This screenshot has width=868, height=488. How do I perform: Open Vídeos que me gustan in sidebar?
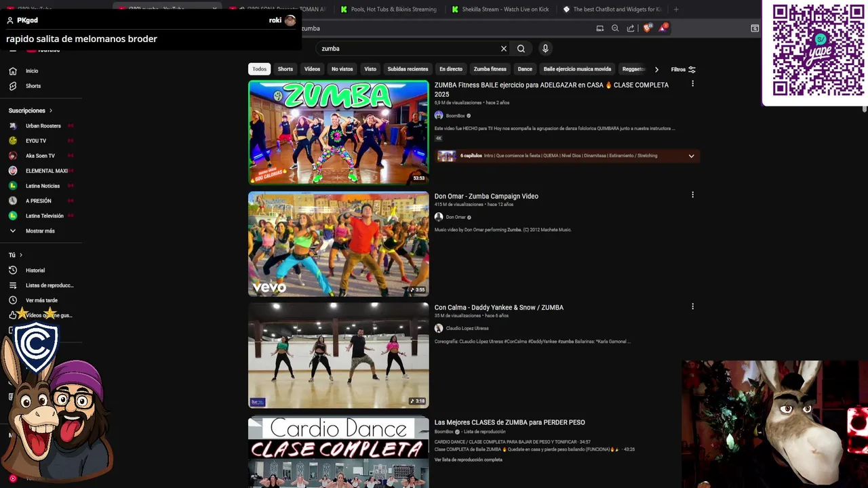tap(41, 315)
